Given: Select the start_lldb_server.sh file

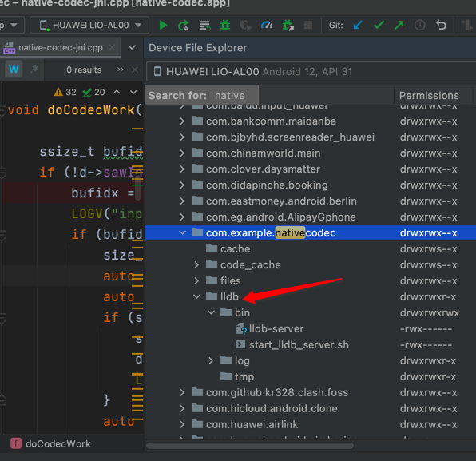Looking at the screenshot, I should click(x=299, y=344).
